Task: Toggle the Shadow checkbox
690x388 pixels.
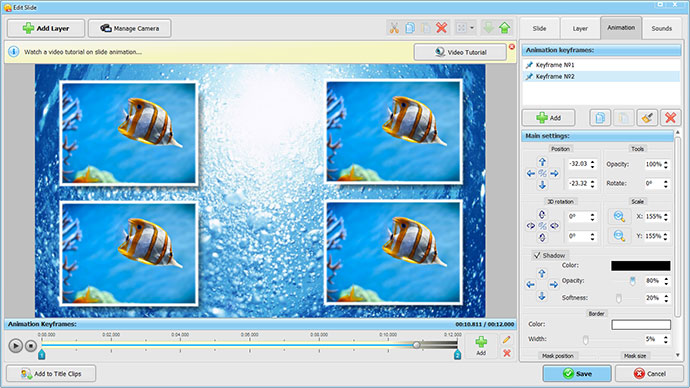Action: [x=537, y=255]
